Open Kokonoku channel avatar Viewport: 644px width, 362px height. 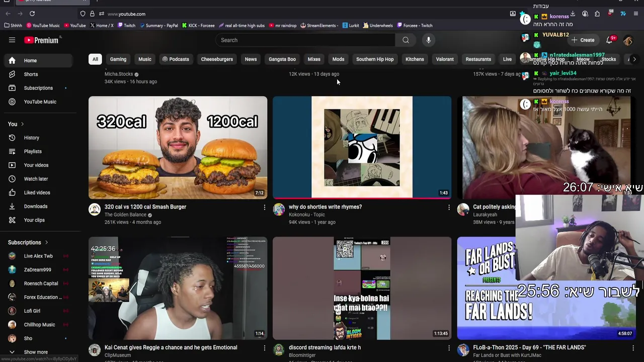(279, 209)
